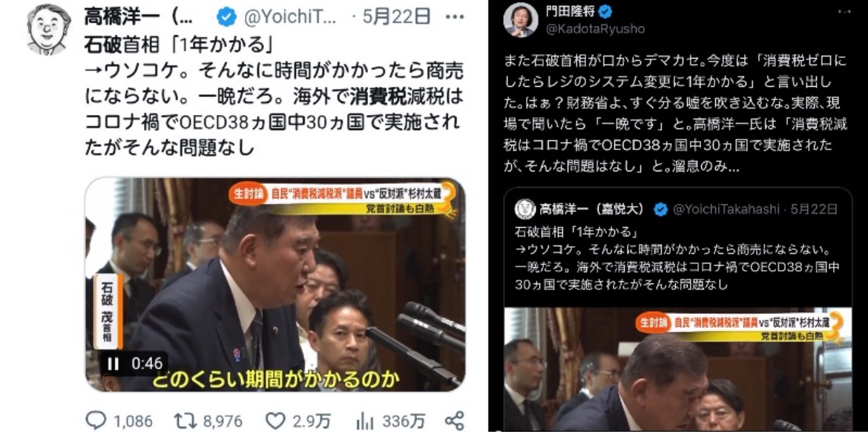This screenshot has height=440, width=868.
Task: Retweet the post with 8,976 reposts
Action: click(184, 421)
